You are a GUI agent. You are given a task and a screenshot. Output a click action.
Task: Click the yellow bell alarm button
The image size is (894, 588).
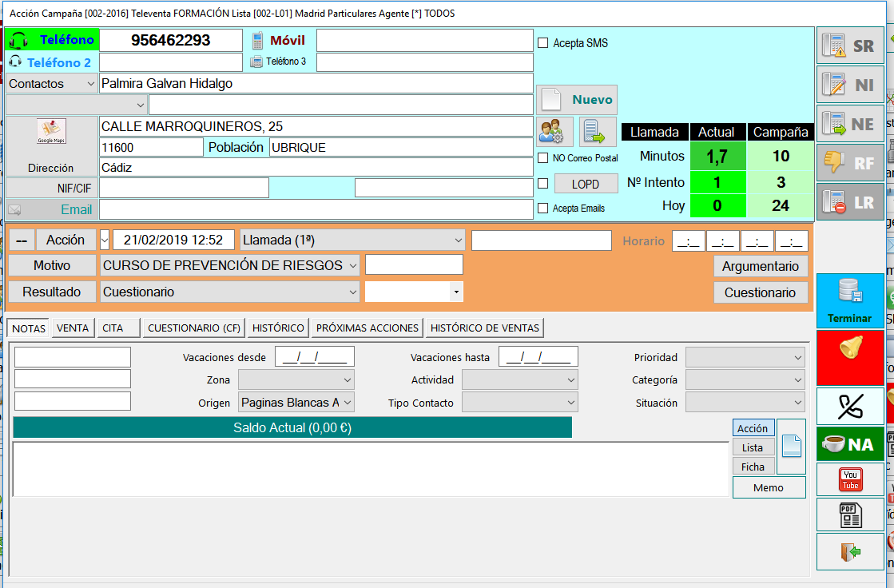(849, 358)
